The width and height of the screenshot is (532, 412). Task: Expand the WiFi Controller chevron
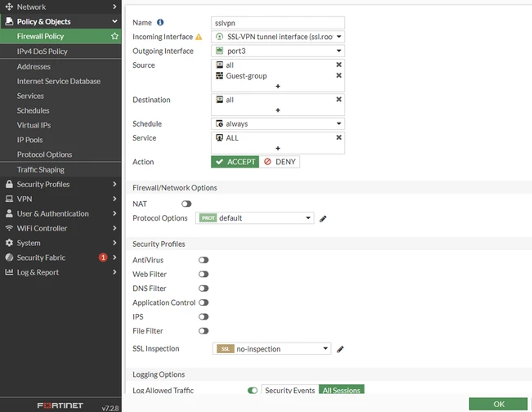[x=114, y=228]
